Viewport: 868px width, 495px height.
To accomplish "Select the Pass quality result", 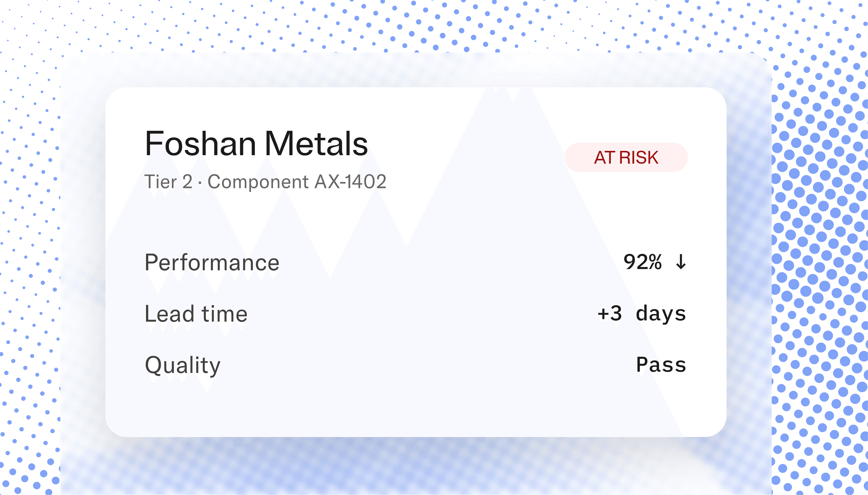I will pyautogui.click(x=661, y=365).
